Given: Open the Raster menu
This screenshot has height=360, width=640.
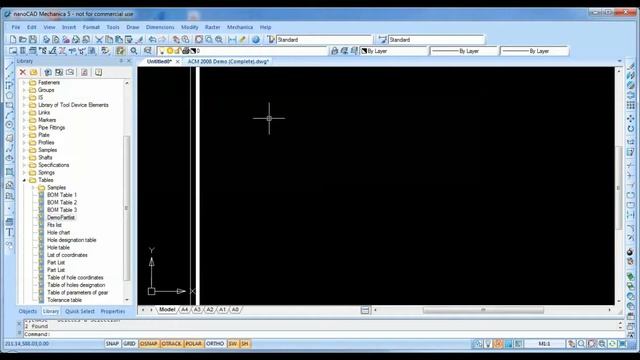Looking at the screenshot, I should pyautogui.click(x=212, y=27).
